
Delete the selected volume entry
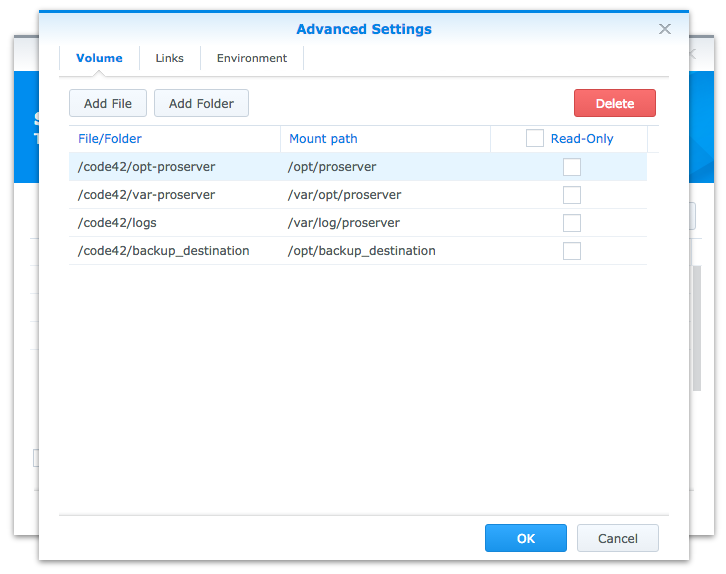tap(615, 103)
